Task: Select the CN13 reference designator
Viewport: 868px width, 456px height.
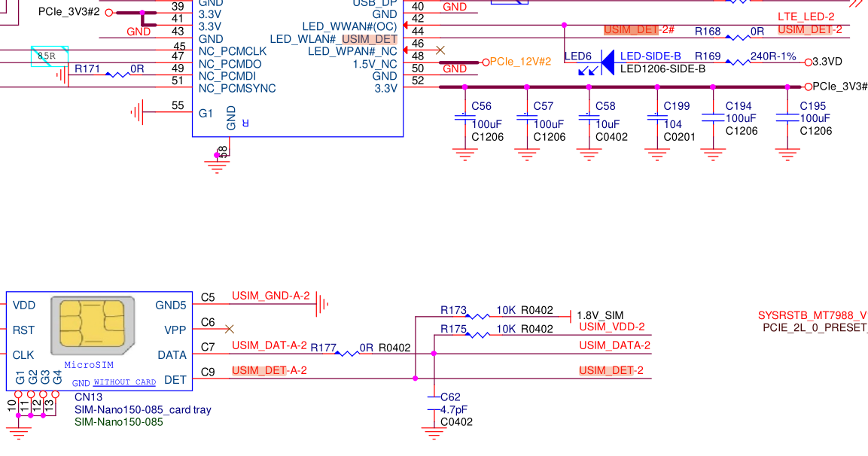Action: [88, 397]
